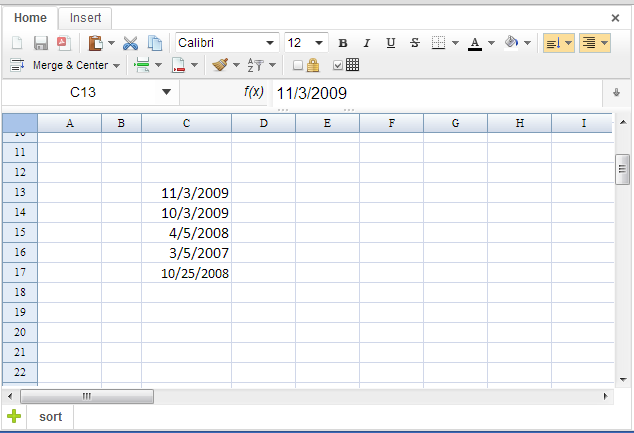Image resolution: width=634 pixels, height=433 pixels.
Task: Select row 17 header
Action: pyautogui.click(x=20, y=272)
